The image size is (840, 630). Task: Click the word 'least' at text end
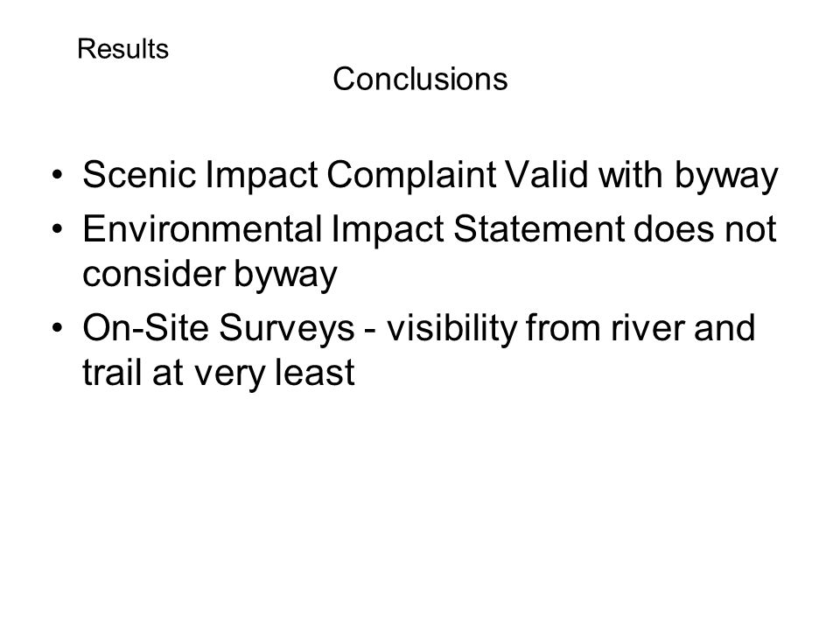(x=314, y=373)
